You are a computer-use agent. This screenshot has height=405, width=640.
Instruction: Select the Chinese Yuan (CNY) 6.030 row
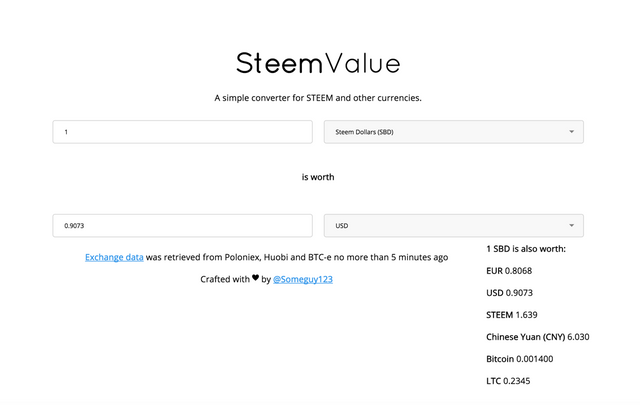[538, 337]
